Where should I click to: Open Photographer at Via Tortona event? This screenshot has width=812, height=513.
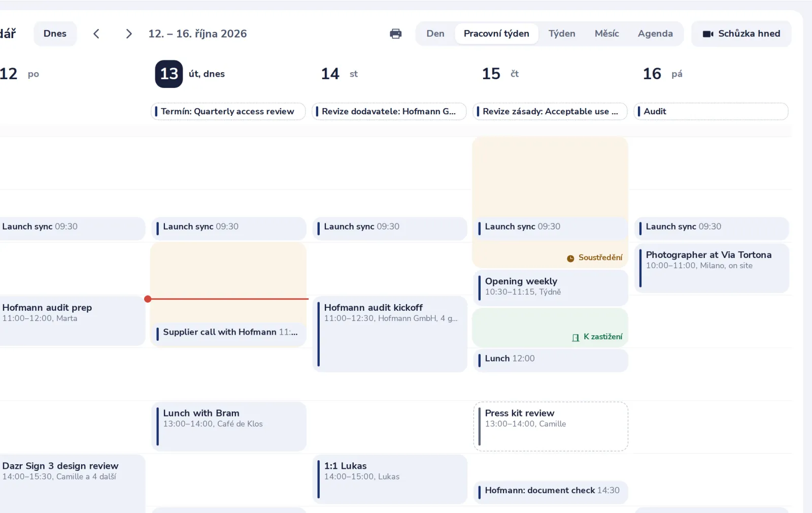click(711, 268)
